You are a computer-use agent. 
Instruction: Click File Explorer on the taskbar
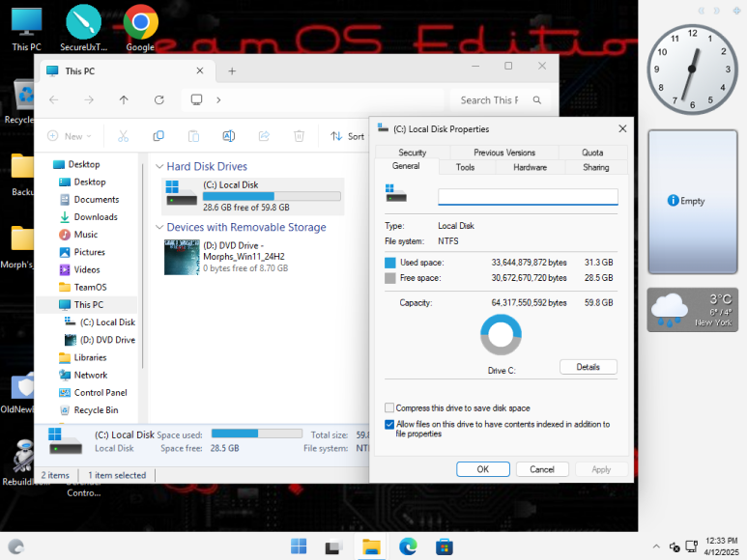[x=371, y=546]
